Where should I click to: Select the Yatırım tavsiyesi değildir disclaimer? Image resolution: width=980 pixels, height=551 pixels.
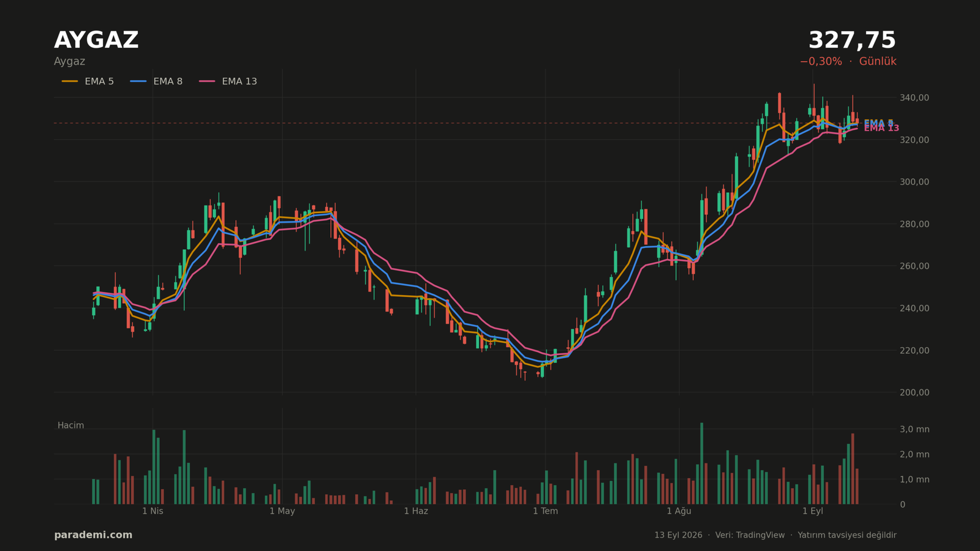847,535
